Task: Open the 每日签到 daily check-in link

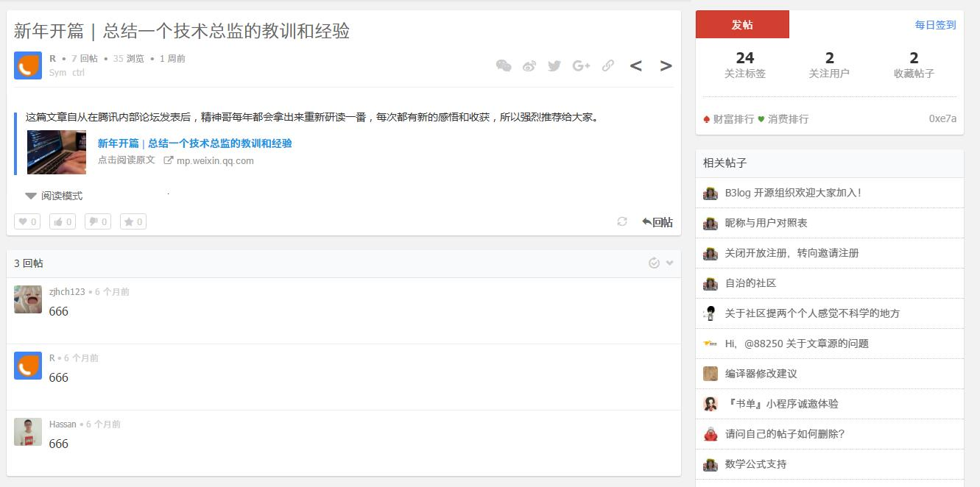Action: tap(937, 24)
